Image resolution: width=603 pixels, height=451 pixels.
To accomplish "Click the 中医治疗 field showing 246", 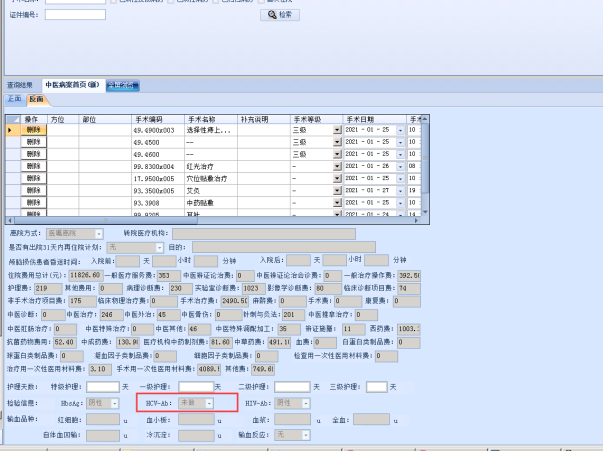I will click(112, 315).
